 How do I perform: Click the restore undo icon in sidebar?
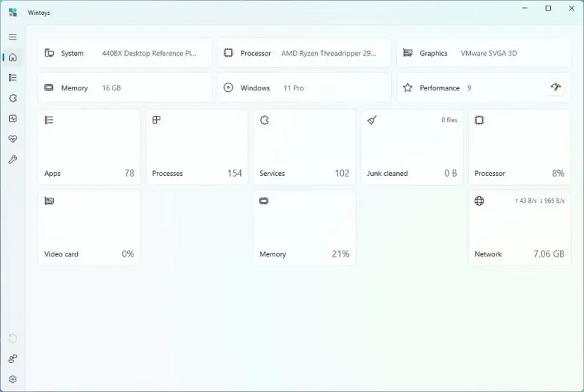click(x=13, y=338)
